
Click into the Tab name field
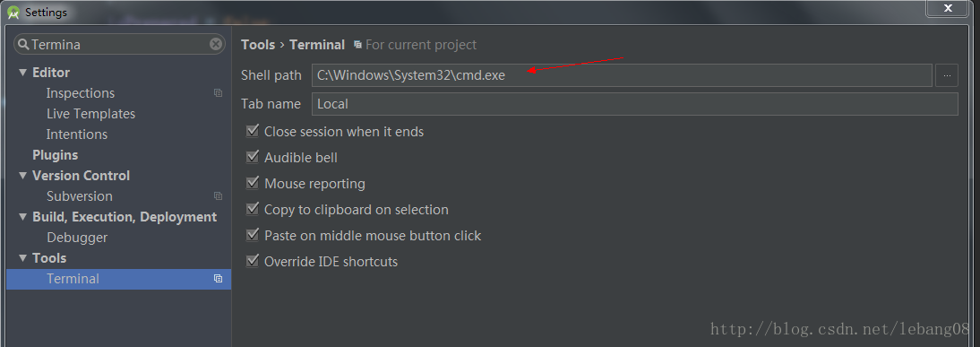point(634,104)
